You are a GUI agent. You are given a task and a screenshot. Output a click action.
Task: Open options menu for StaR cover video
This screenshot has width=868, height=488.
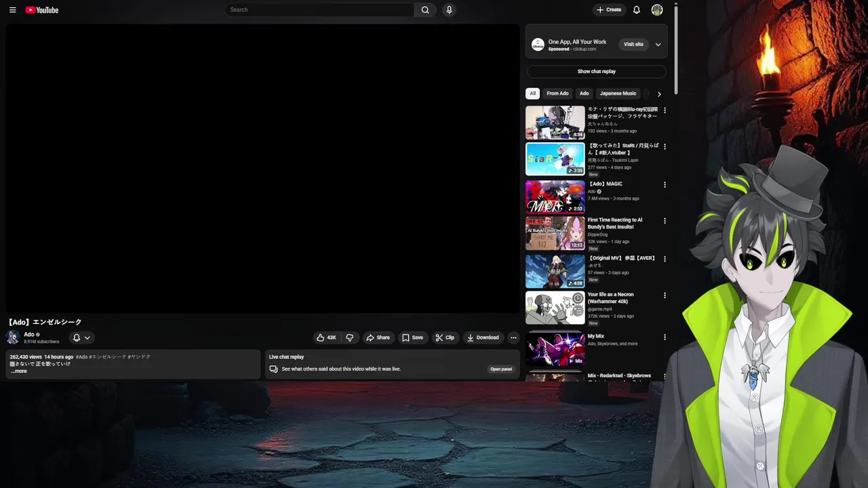[x=665, y=146]
